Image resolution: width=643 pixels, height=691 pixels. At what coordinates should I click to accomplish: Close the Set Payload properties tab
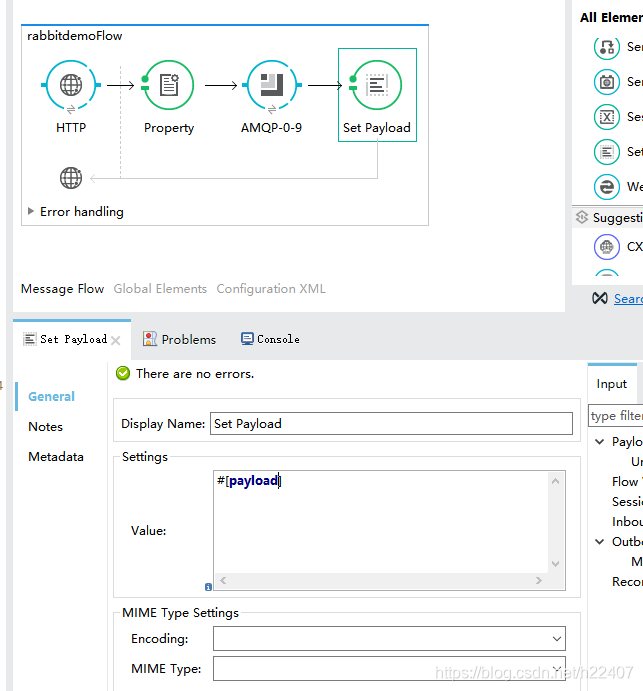(116, 340)
